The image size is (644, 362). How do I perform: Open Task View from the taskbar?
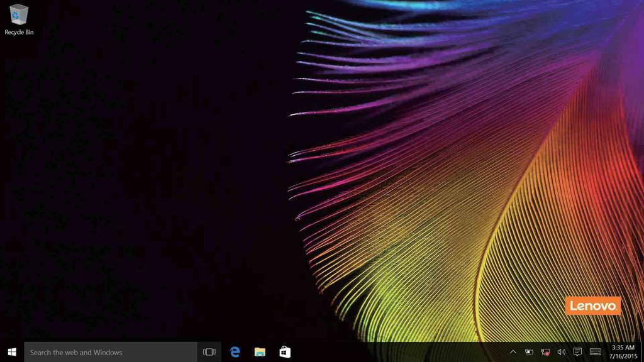pyautogui.click(x=209, y=352)
